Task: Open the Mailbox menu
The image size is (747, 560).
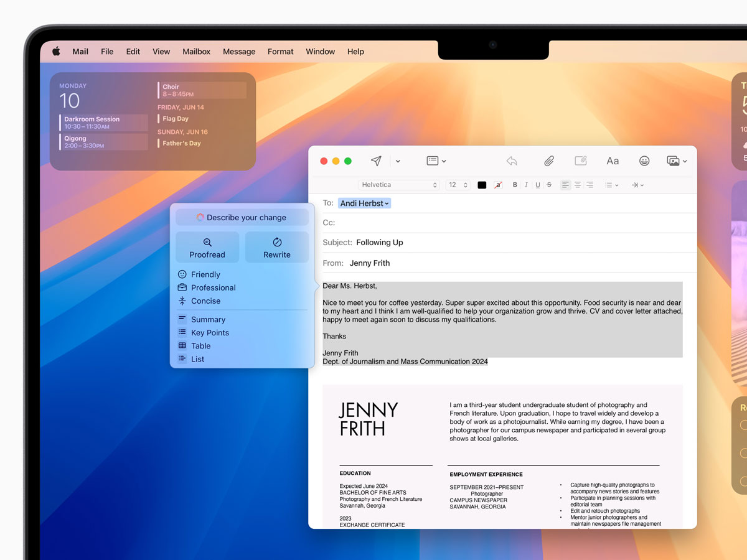Action: click(197, 52)
